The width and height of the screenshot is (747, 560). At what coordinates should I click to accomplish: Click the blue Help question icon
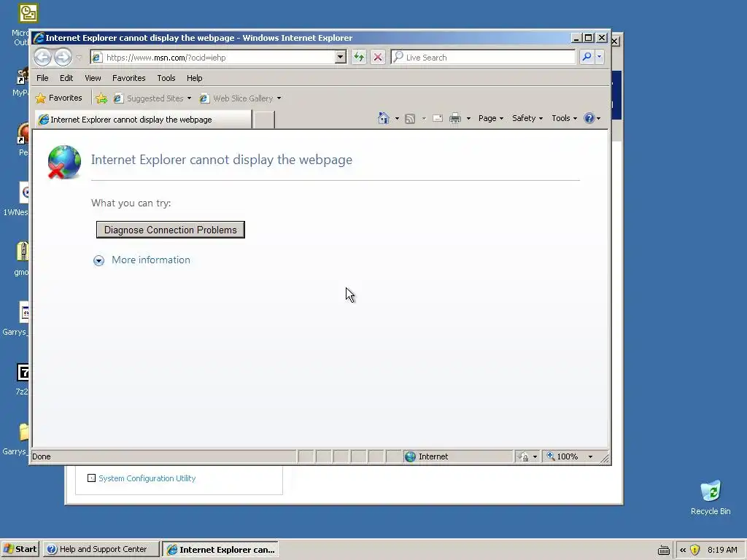(x=589, y=118)
